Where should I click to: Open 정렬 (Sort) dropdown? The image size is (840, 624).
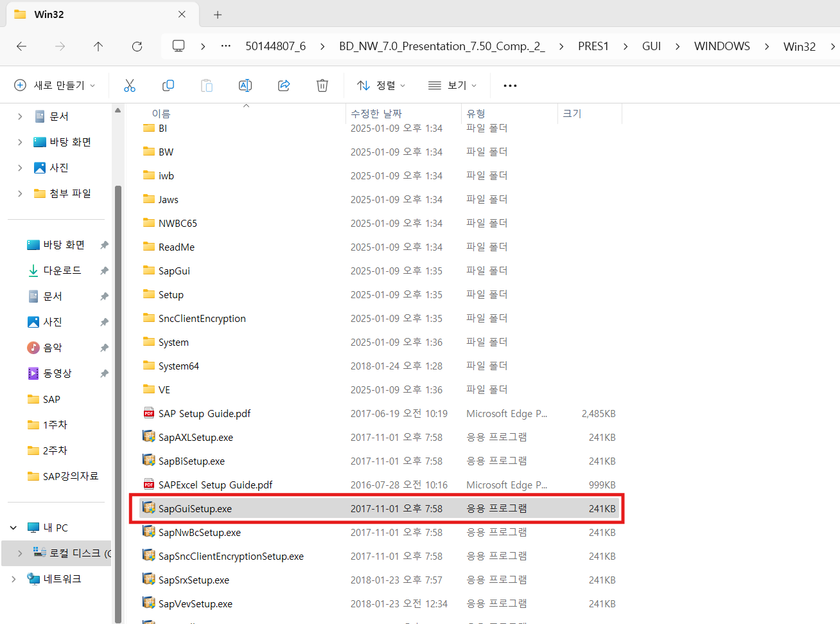(x=381, y=85)
